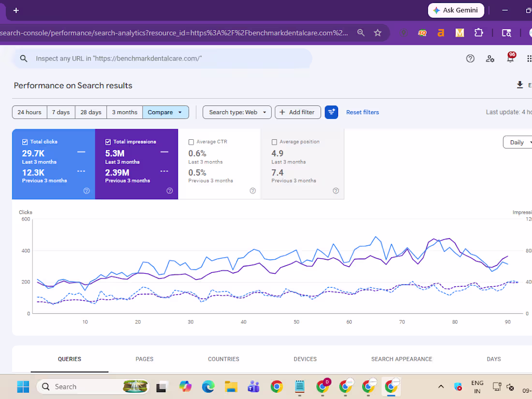Open the Daily granularity dropdown
532x399 pixels.
pyautogui.click(x=518, y=143)
